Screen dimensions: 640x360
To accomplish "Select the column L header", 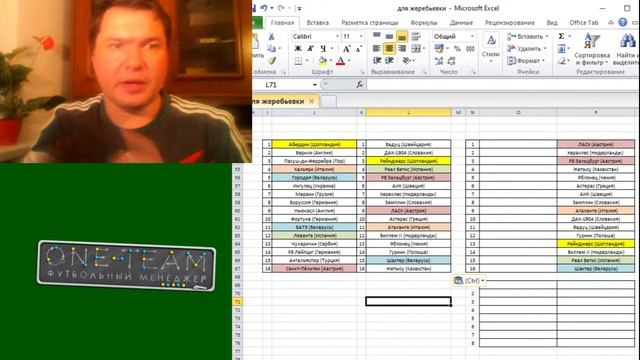I will tap(409, 112).
